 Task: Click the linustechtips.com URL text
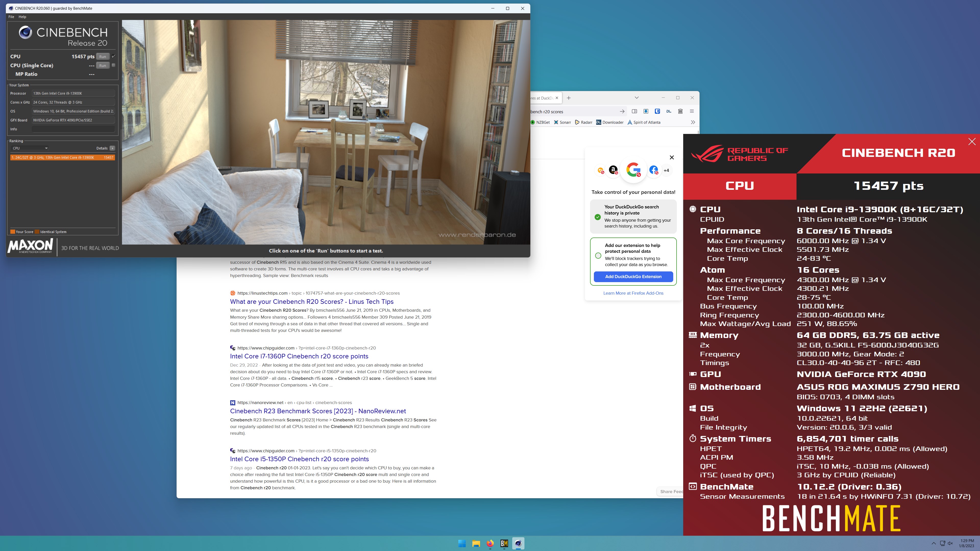[262, 293]
